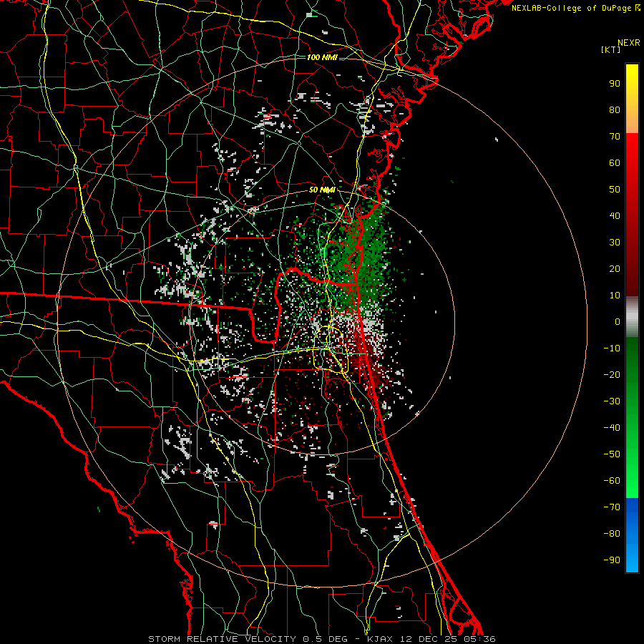Click the 100 NMI range ring label
Screen dimensions: 644x644
pyautogui.click(x=322, y=57)
